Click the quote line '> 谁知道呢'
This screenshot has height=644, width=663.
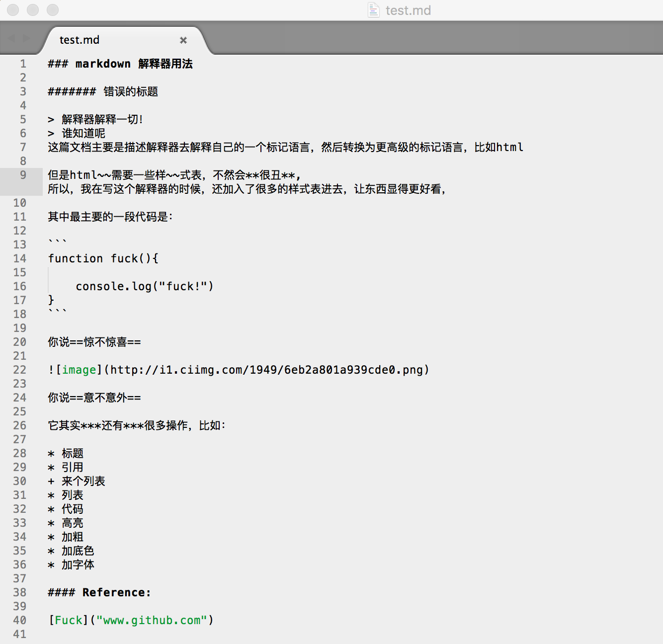coord(77,133)
